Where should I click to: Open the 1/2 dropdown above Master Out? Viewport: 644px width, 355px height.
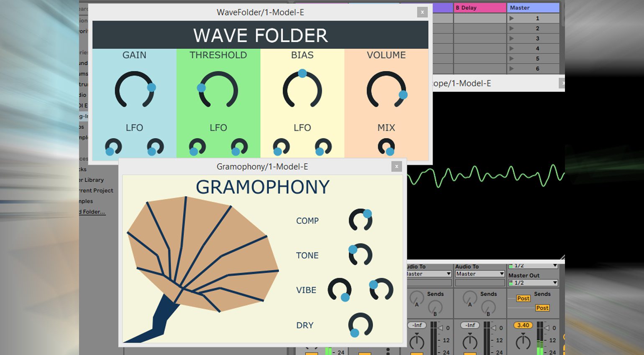(533, 266)
